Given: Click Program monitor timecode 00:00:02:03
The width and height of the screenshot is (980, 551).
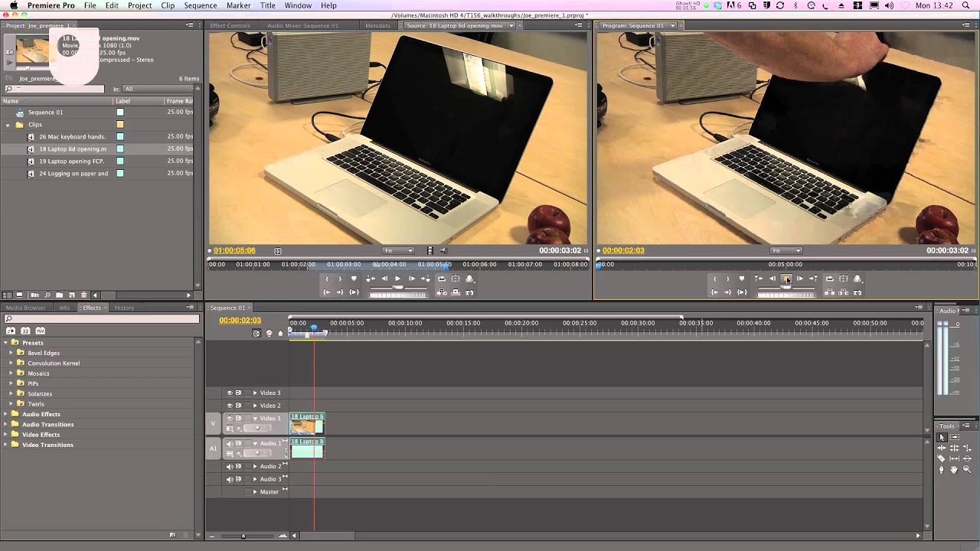Looking at the screenshot, I should click(623, 250).
